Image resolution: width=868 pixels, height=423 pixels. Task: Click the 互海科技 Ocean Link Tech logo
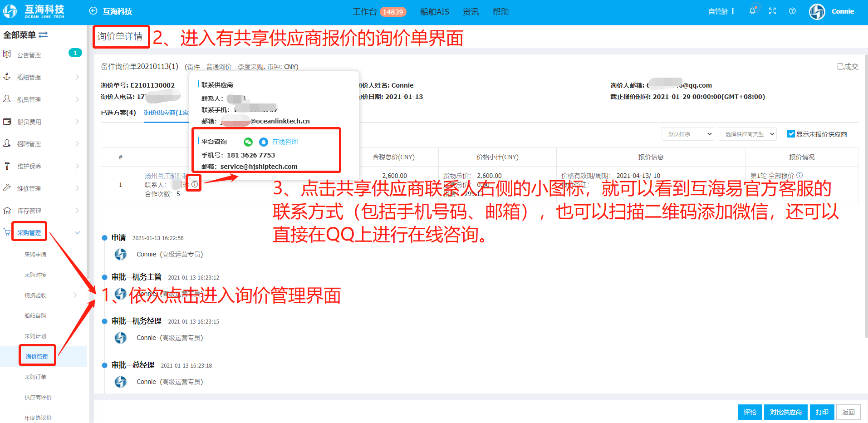click(34, 11)
